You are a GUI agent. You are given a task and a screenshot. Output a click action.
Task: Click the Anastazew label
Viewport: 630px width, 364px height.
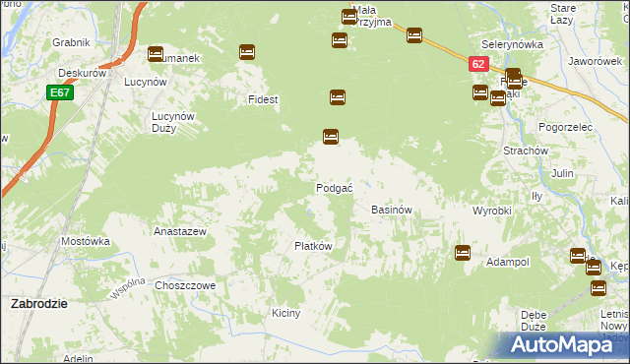[x=180, y=231]
